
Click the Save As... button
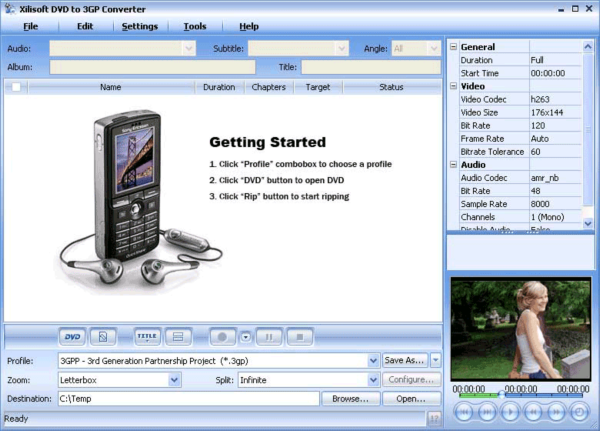click(x=405, y=360)
